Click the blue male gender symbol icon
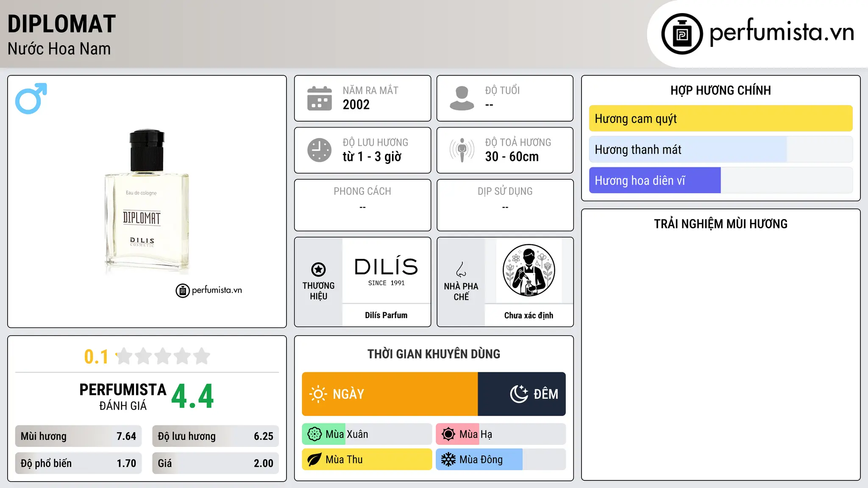 click(x=31, y=98)
